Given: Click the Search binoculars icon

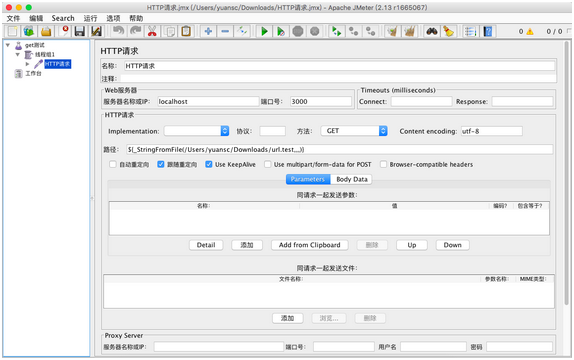Looking at the screenshot, I should click(432, 31).
